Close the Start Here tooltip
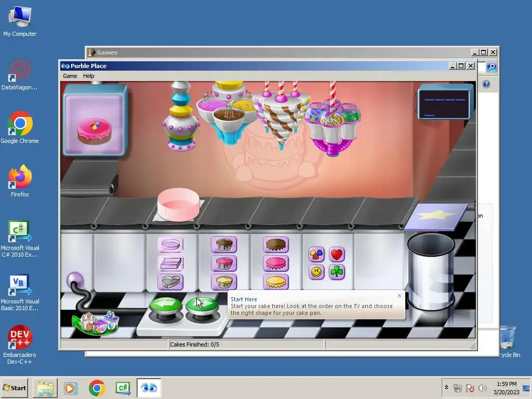 pos(400,296)
